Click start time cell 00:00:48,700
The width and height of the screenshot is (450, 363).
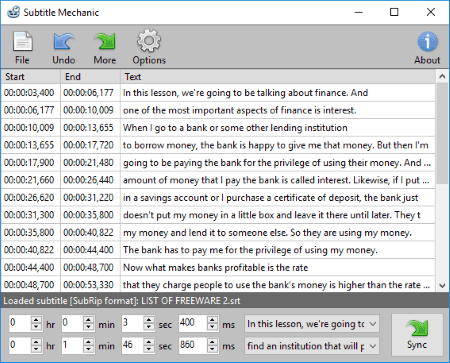[29, 285]
